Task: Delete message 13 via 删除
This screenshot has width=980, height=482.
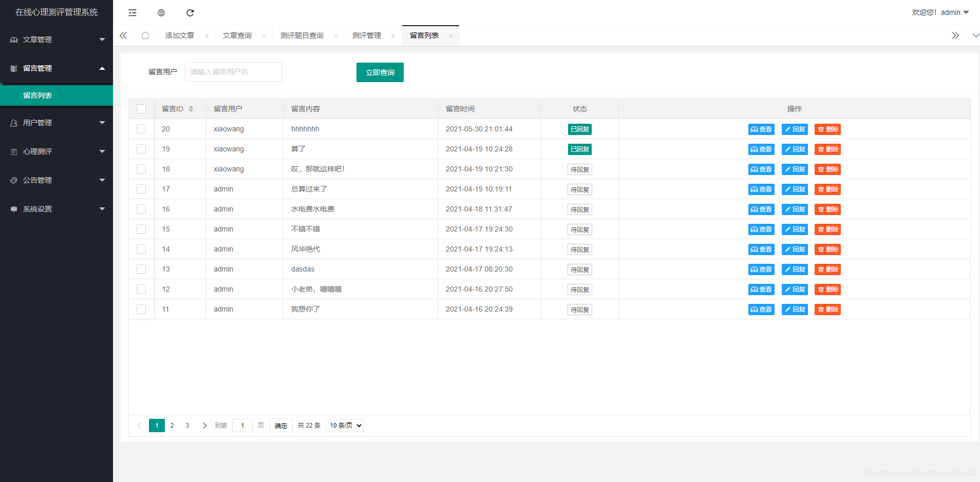Action: pyautogui.click(x=827, y=269)
